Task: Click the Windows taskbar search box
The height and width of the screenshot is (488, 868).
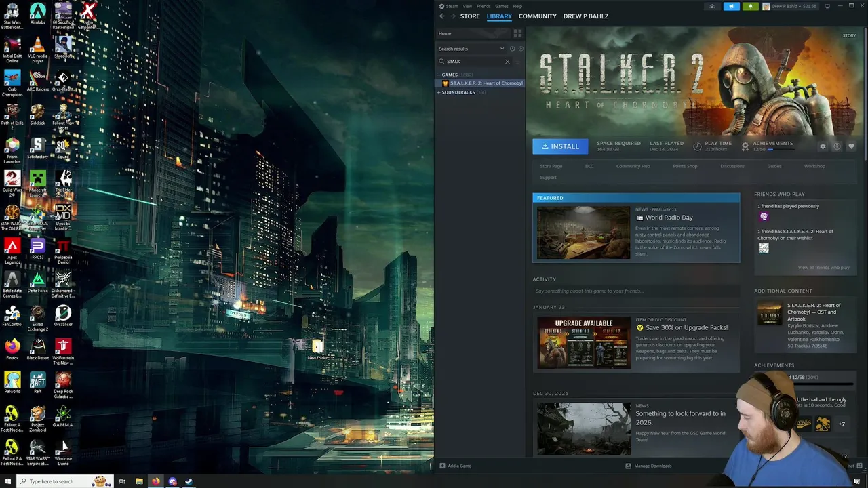Action: click(x=64, y=481)
